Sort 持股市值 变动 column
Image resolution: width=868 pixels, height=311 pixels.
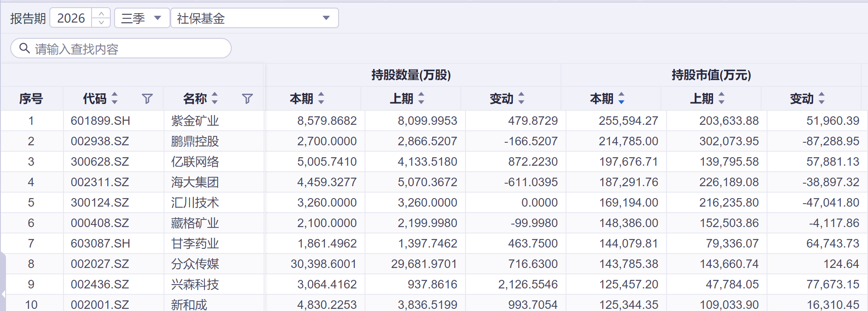(822, 98)
